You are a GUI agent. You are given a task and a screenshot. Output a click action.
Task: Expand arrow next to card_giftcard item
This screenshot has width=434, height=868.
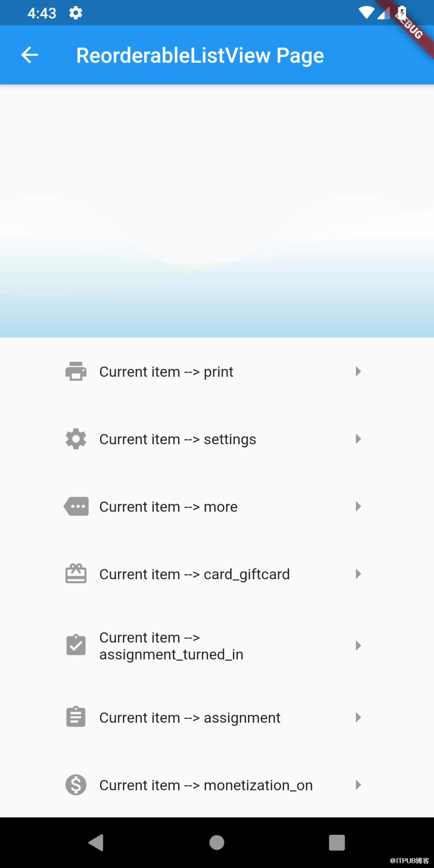358,574
